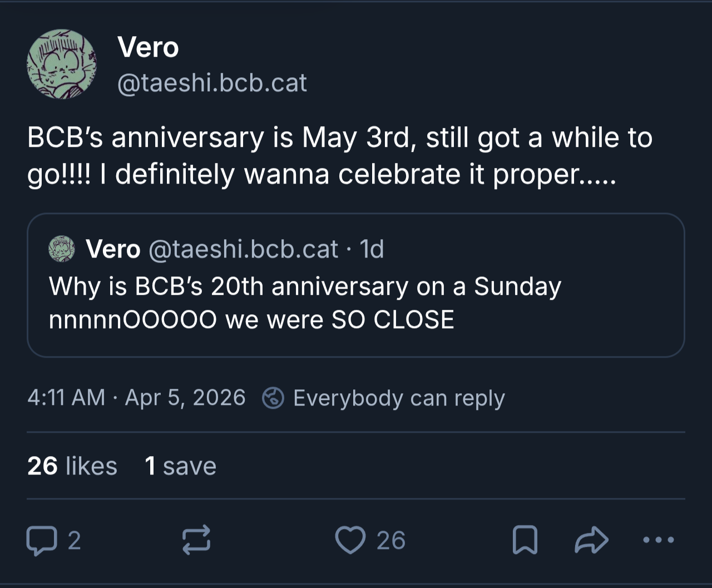Click the quoted post's Vero author name
This screenshot has width=712, height=588.
(113, 249)
